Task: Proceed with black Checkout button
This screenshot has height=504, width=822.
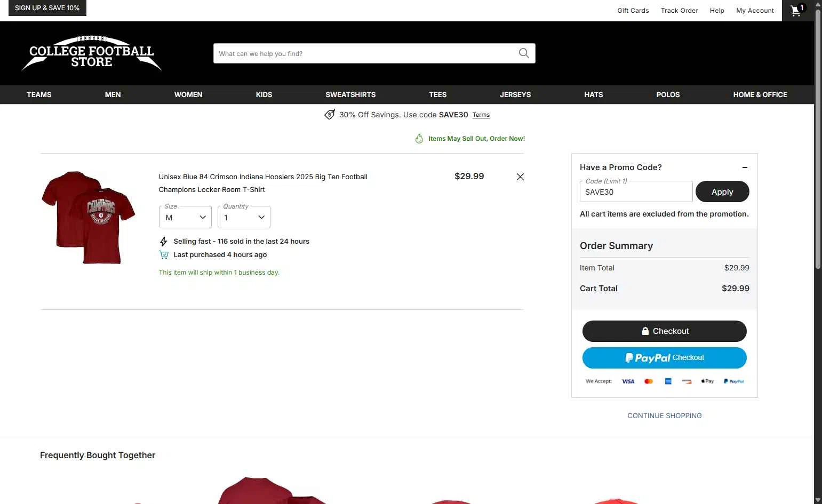Action: [x=665, y=331]
